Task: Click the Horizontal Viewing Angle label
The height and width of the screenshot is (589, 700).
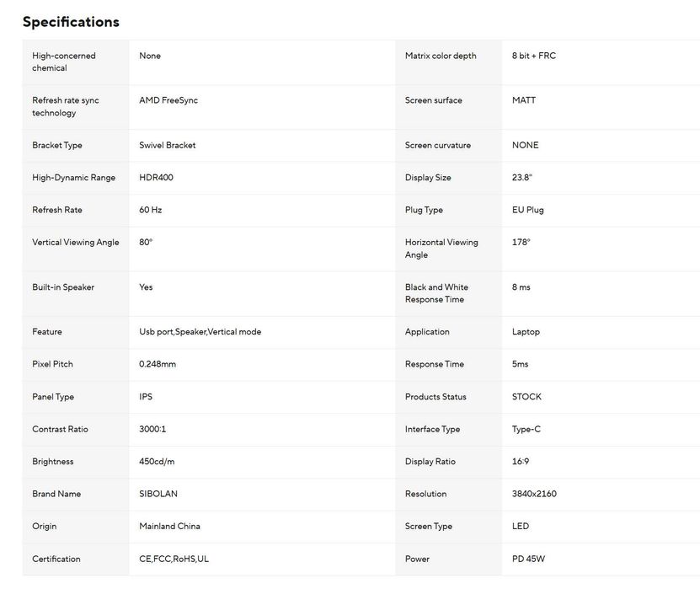Action: tap(441, 249)
